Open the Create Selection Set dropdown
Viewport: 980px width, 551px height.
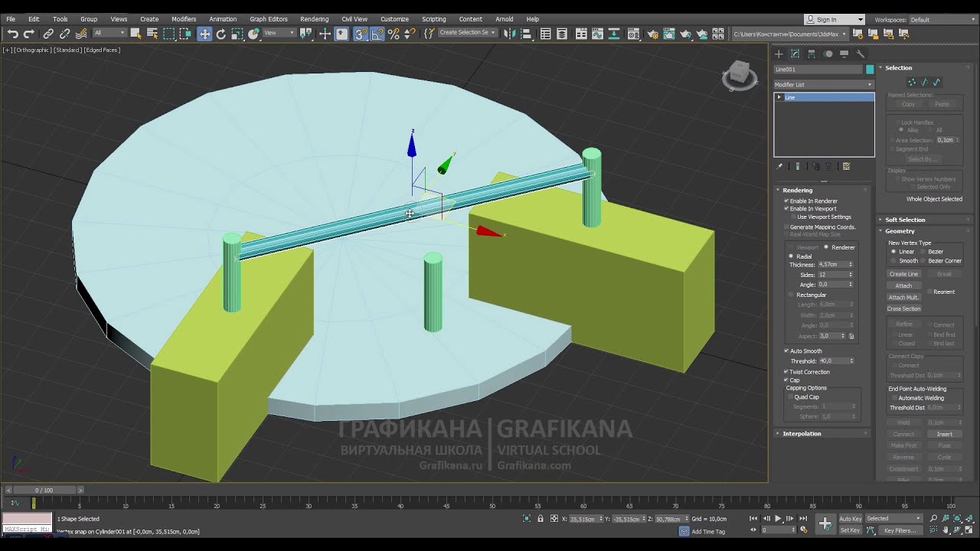[467, 33]
